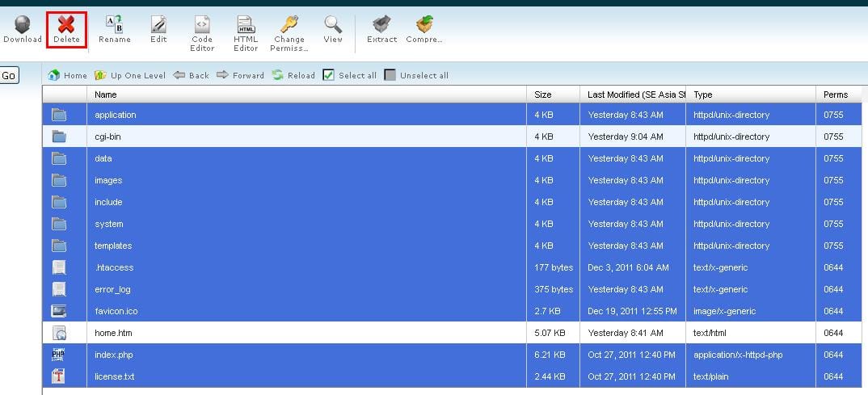Click the include folder icon
This screenshot has height=395, width=868.
point(59,202)
